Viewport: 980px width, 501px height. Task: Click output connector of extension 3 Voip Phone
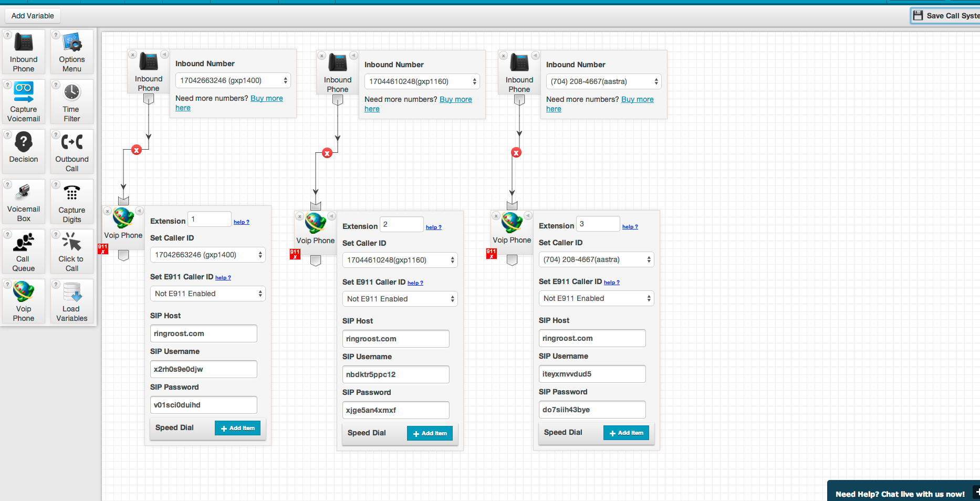point(512,260)
